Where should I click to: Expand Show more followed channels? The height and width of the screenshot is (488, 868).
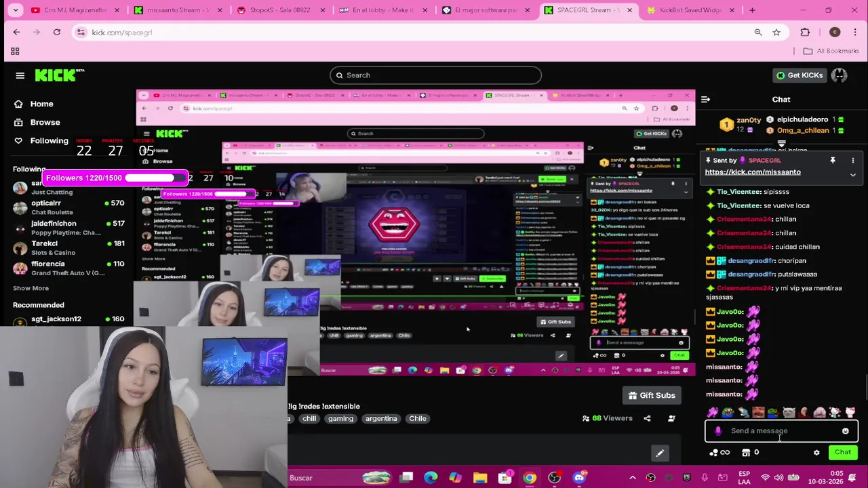tap(31, 289)
